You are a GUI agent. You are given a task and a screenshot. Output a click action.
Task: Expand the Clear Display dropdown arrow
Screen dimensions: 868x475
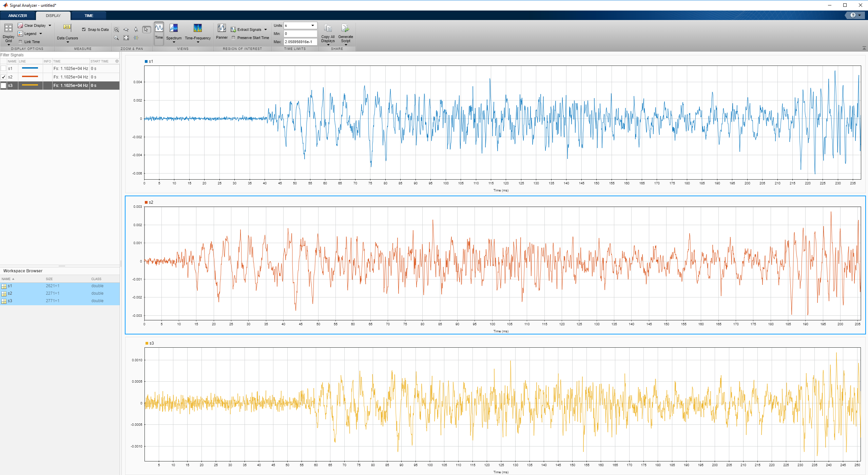pos(50,25)
